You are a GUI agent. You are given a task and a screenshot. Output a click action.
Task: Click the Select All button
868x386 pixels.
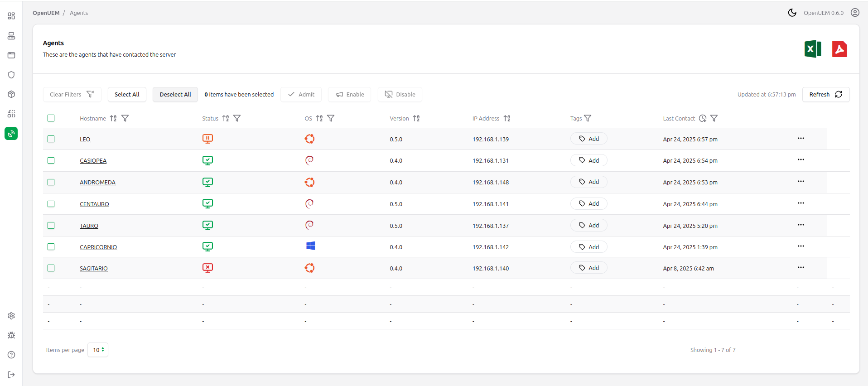[127, 94]
